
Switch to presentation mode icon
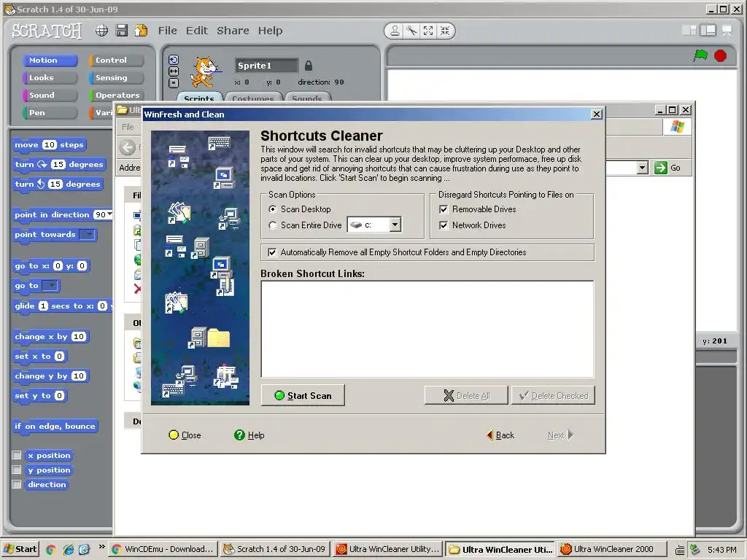(727, 31)
